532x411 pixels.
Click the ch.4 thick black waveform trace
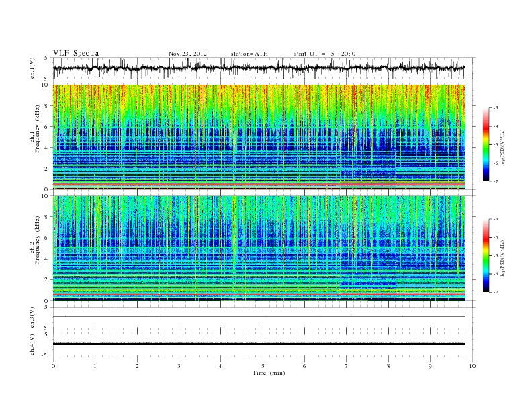click(259, 344)
